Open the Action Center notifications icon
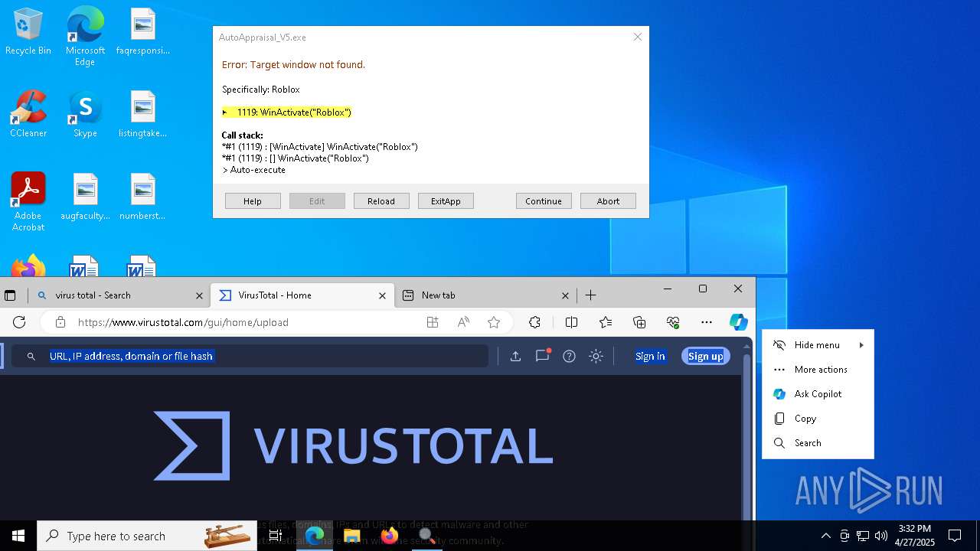The image size is (980, 551). (x=955, y=536)
